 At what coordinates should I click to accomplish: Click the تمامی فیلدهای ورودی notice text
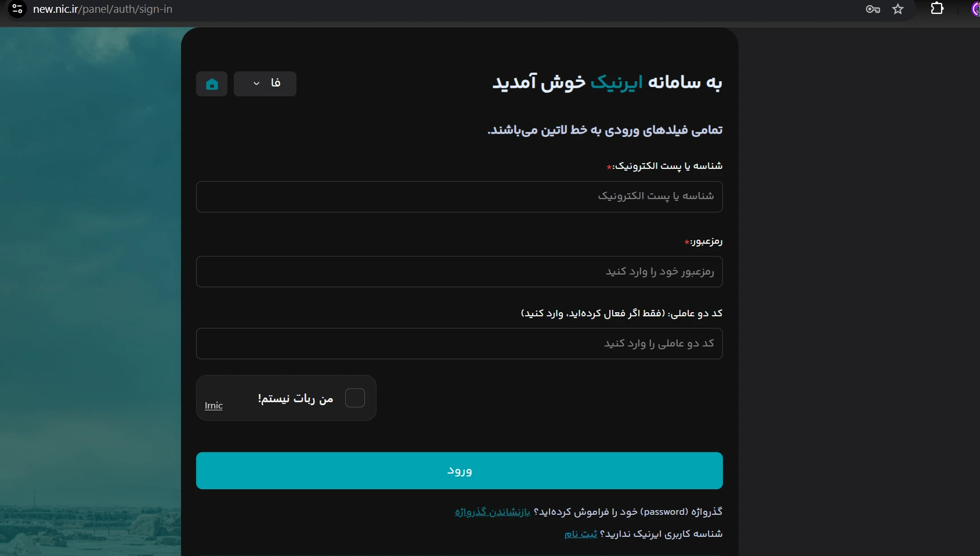(x=605, y=130)
